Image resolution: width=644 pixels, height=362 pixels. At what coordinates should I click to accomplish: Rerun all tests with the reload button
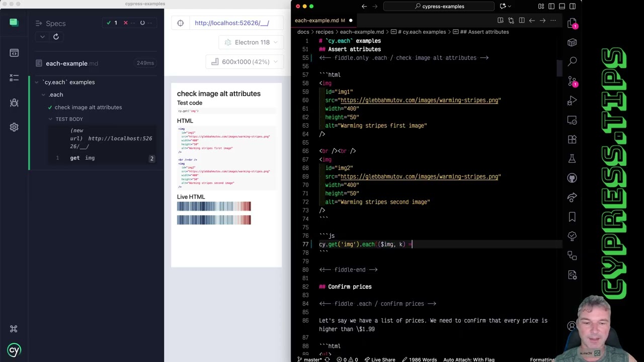[56, 37]
